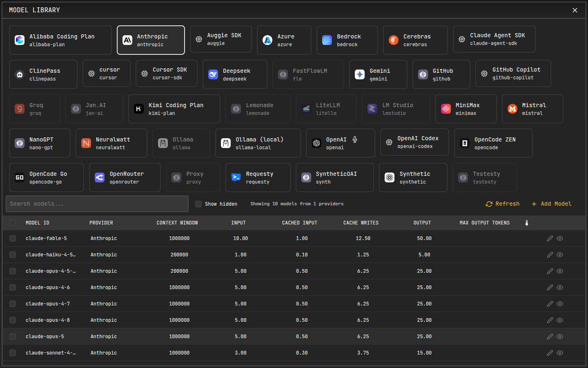Select the OpenAI Codex provider card
This screenshot has height=368, width=588.
point(414,142)
